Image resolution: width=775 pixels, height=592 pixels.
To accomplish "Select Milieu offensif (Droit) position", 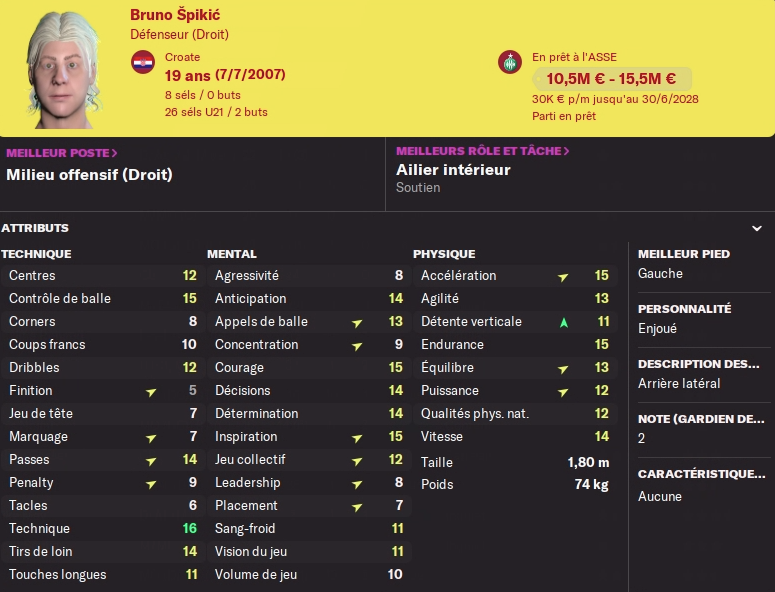I will pos(89,174).
